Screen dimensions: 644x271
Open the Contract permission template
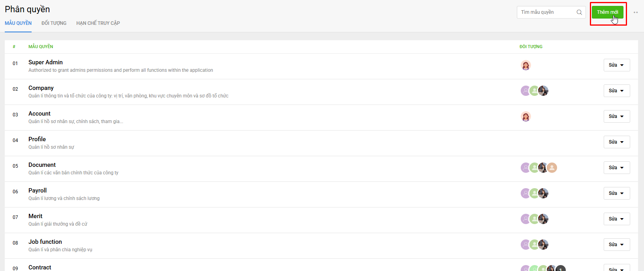tap(40, 267)
